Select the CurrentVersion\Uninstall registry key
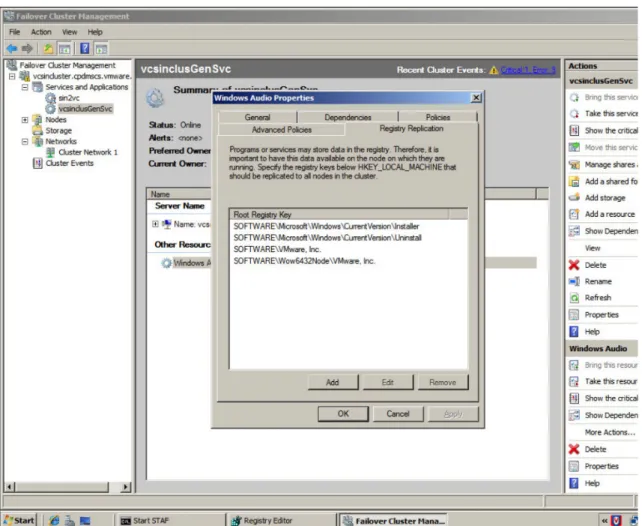Image resolution: width=642 pixels, height=526 pixels. click(328, 238)
